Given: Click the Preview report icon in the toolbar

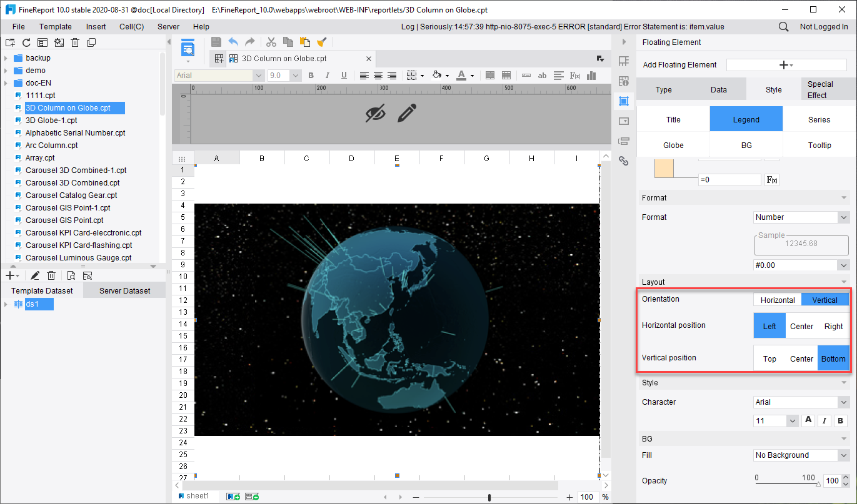Looking at the screenshot, I should tap(188, 48).
